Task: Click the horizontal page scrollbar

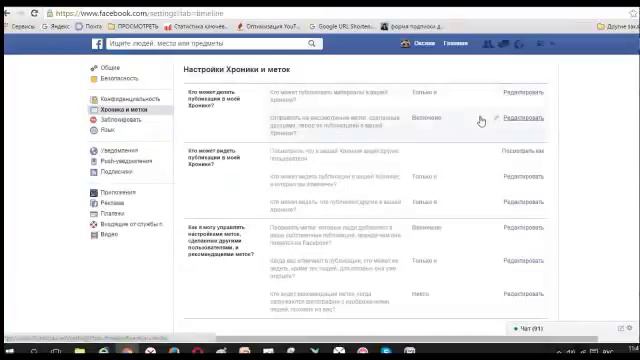Action: [407, 338]
